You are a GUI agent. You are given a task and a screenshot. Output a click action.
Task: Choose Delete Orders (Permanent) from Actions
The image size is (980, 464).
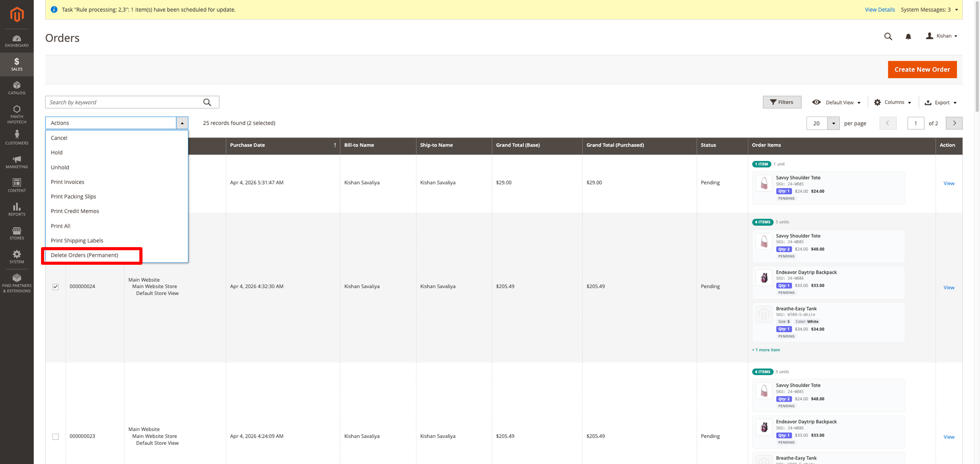(x=84, y=255)
